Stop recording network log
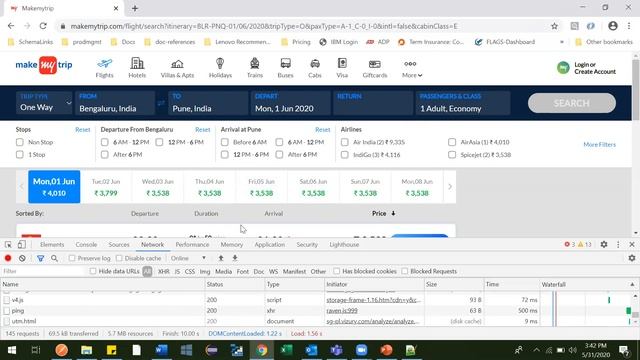Viewport: 640px width, 360px height. click(8, 258)
